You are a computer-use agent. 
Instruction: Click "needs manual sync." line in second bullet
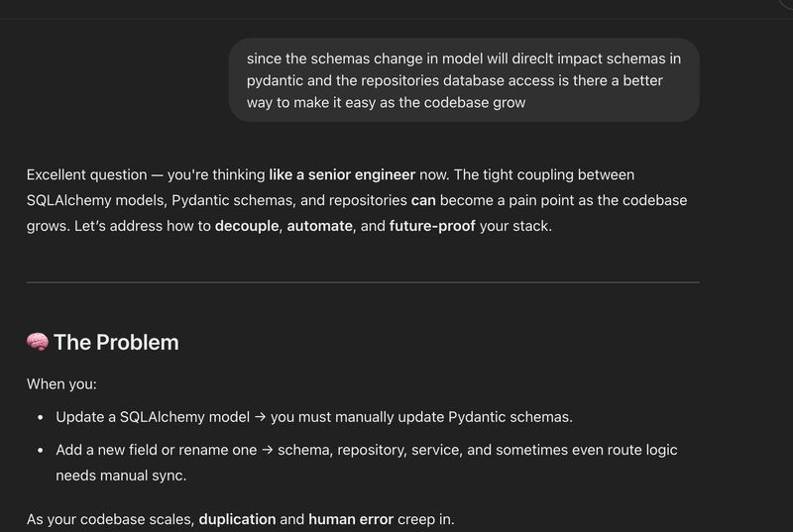point(121,476)
